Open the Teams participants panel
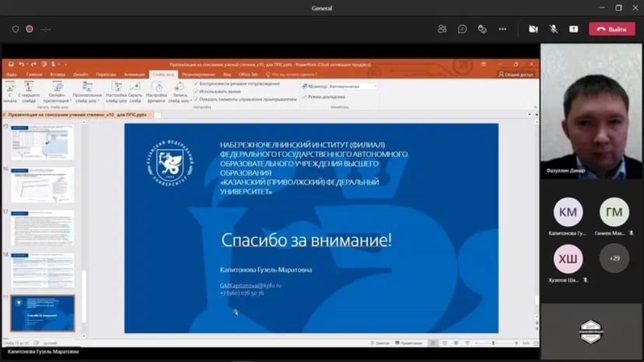 click(x=442, y=29)
